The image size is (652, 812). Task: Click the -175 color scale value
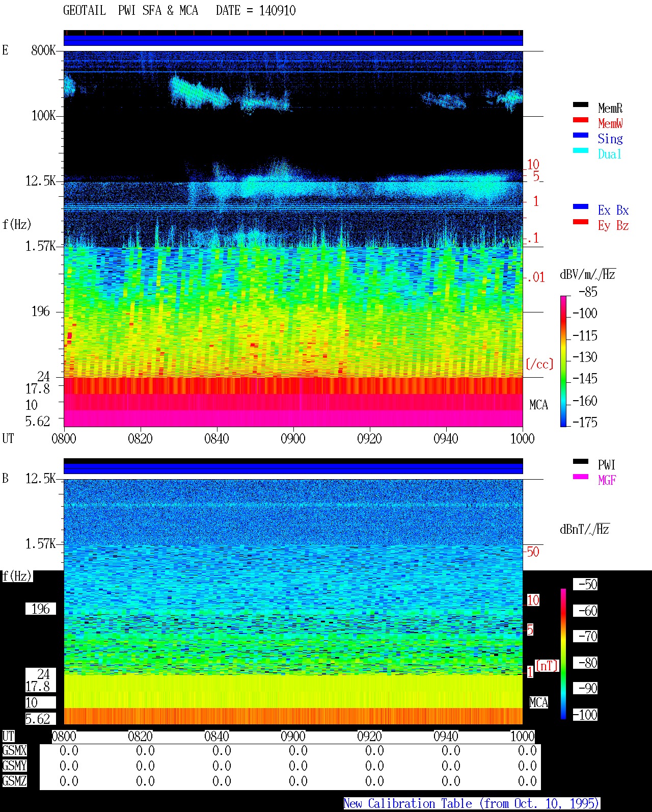[x=585, y=423]
